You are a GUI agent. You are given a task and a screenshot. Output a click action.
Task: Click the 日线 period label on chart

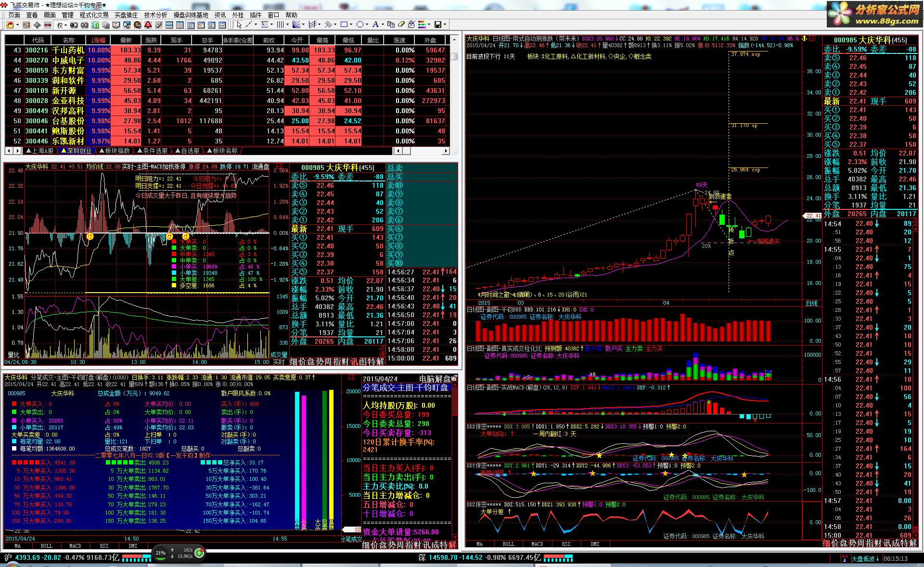[x=811, y=303]
